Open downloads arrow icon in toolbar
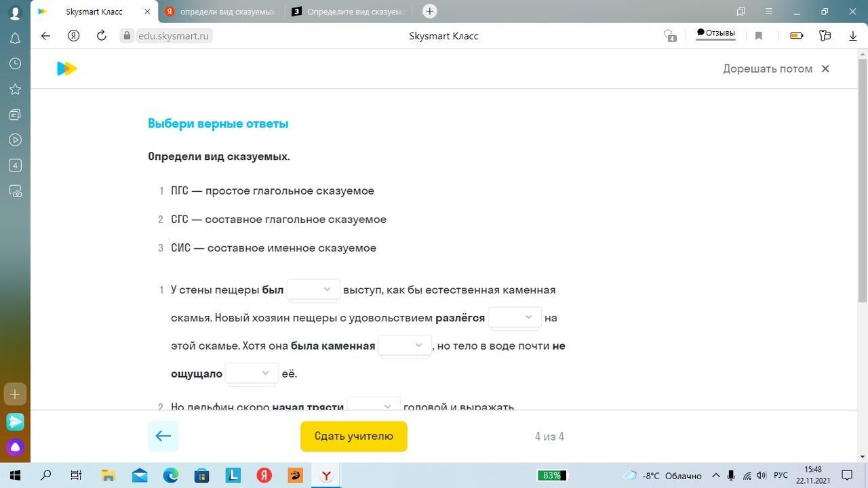This screenshot has width=868, height=488. point(852,36)
